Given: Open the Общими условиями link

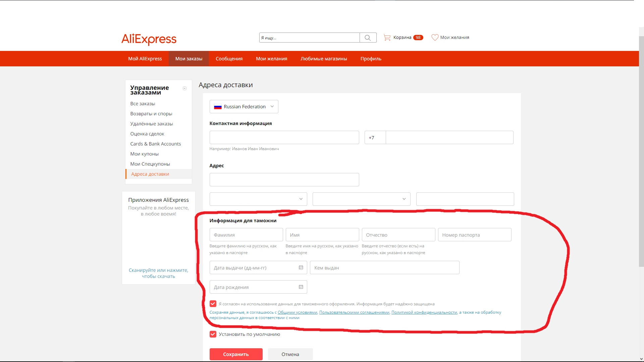Looking at the screenshot, I should [298, 312].
